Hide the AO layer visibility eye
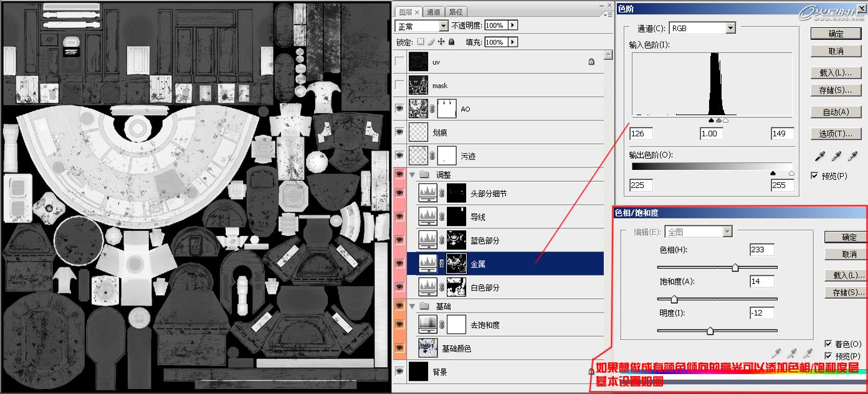Screen dimensions: 868x394 (399, 108)
